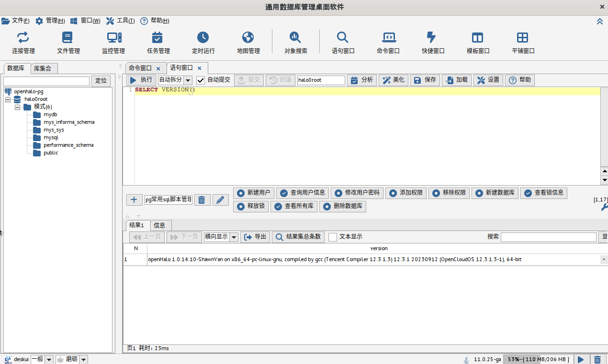Screen dimensions: 608x364
Task: Open 管理(M) menu
Action: coord(50,21)
